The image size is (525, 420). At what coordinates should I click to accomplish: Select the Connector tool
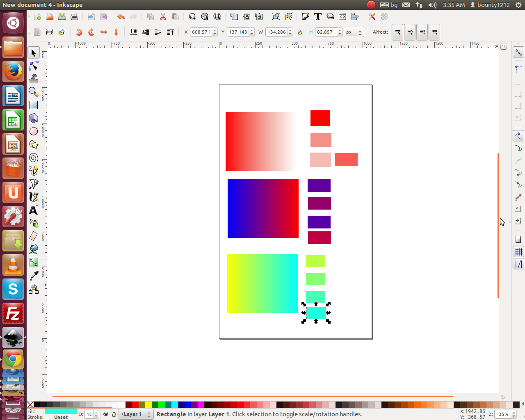pos(34,289)
